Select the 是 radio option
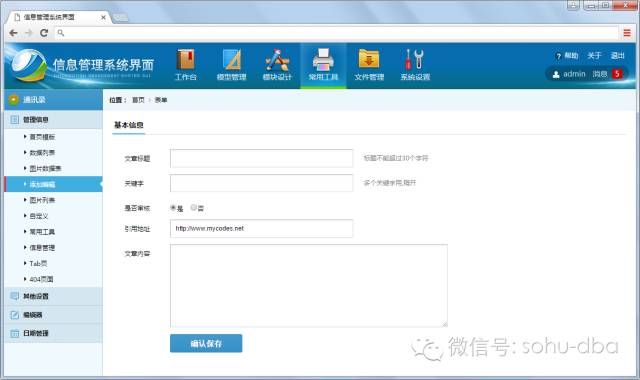The image size is (640, 380). [173, 208]
